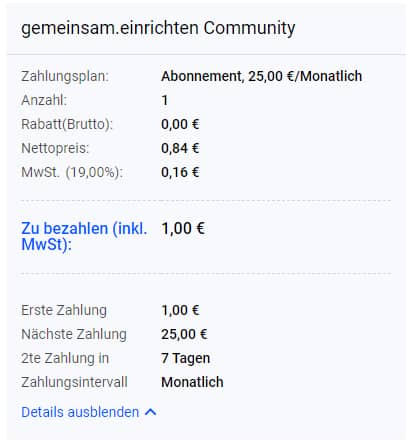Screen dimensions: 411x446
Task: Click the Zahlungsintervall value Monatlich
Action: pos(192,382)
